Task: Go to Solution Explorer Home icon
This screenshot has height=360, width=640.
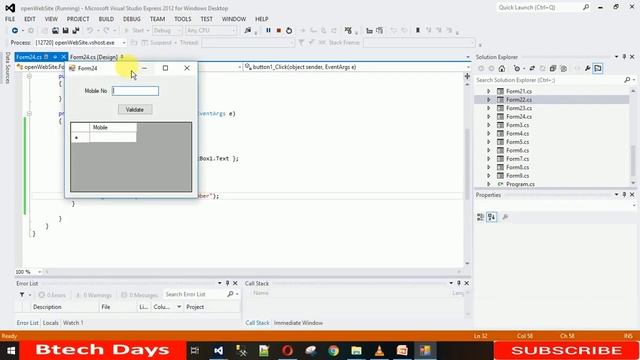Action: 502,69
